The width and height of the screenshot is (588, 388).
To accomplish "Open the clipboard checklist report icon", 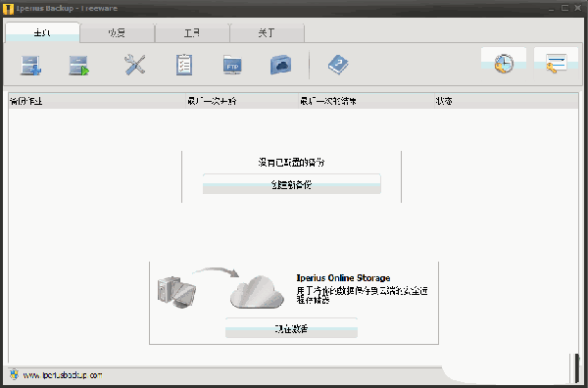I will point(184,66).
